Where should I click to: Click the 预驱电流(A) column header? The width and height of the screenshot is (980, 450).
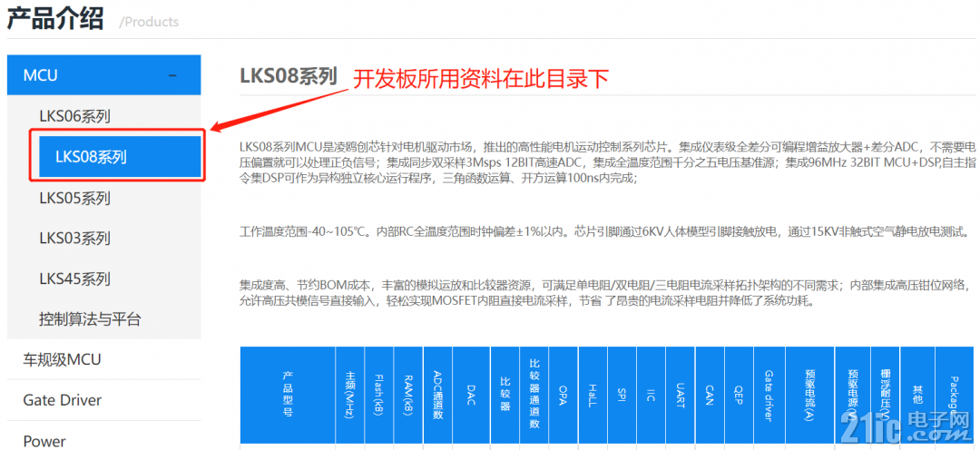point(809,395)
